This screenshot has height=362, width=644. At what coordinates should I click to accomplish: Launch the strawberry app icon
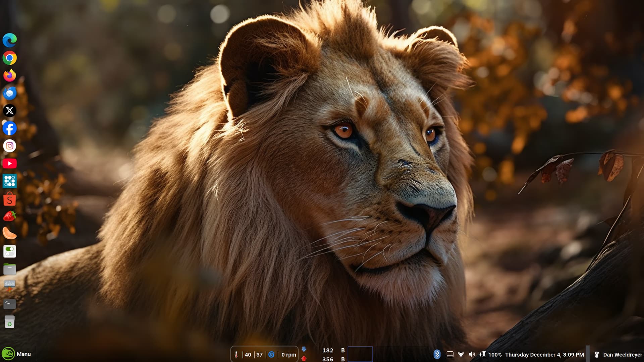pos(9,216)
